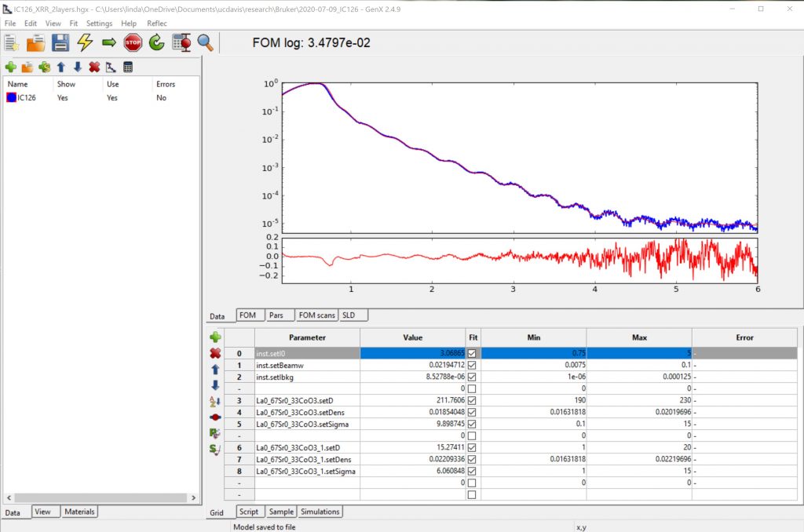This screenshot has height=532, width=804.
Task: Save the model with the floppy disk icon
Action: pyautogui.click(x=60, y=43)
